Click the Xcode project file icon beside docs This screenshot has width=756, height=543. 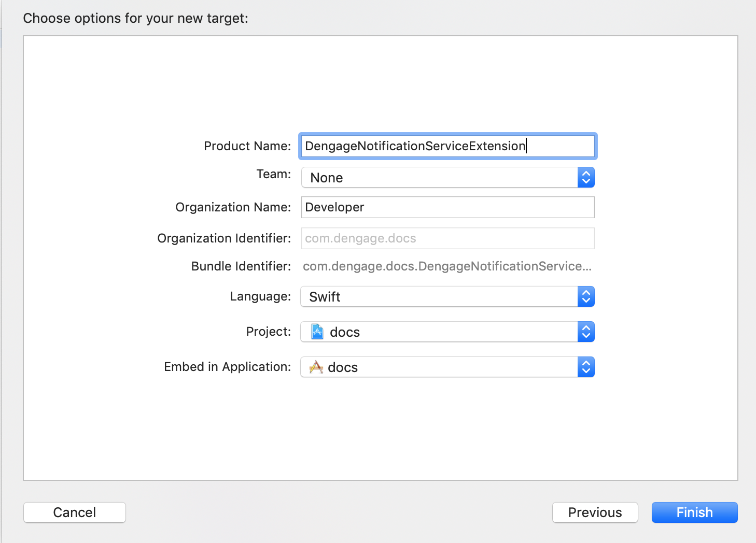pyautogui.click(x=317, y=332)
